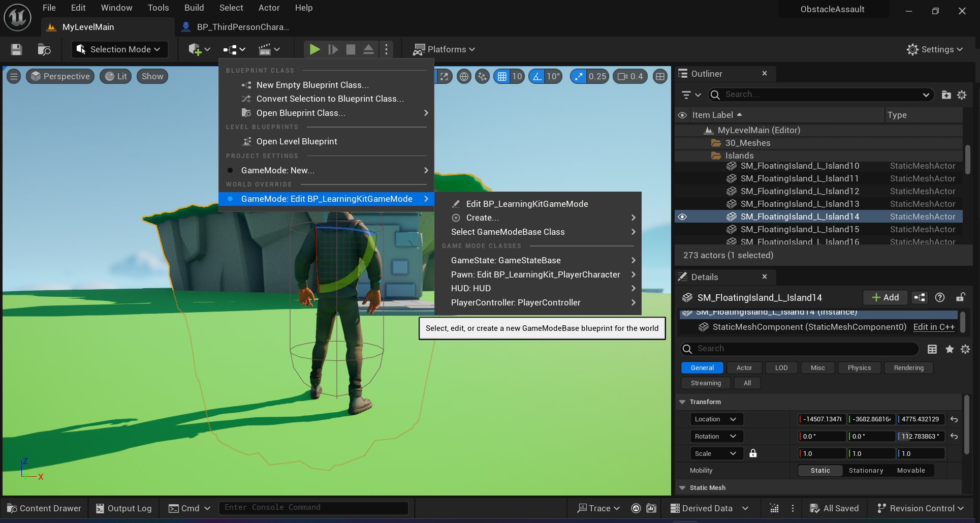Open Rotation coordinate type dropdown
Image resolution: width=980 pixels, height=523 pixels.
(x=716, y=436)
